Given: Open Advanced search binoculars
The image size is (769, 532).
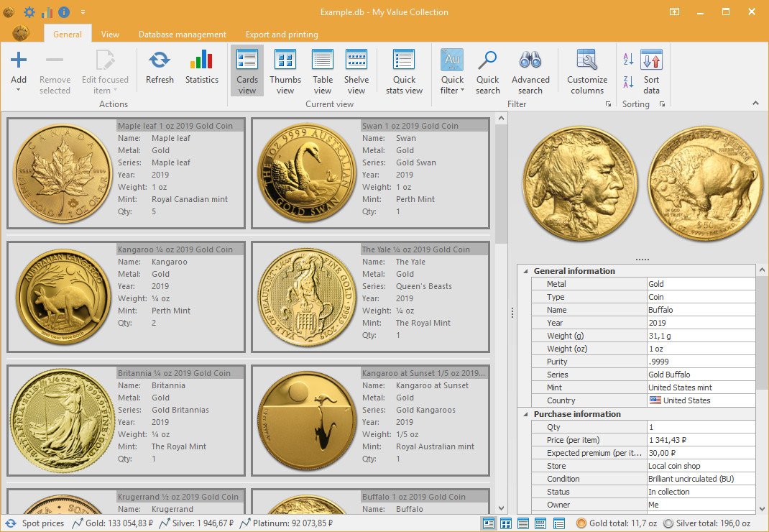Looking at the screenshot, I should click(x=530, y=71).
